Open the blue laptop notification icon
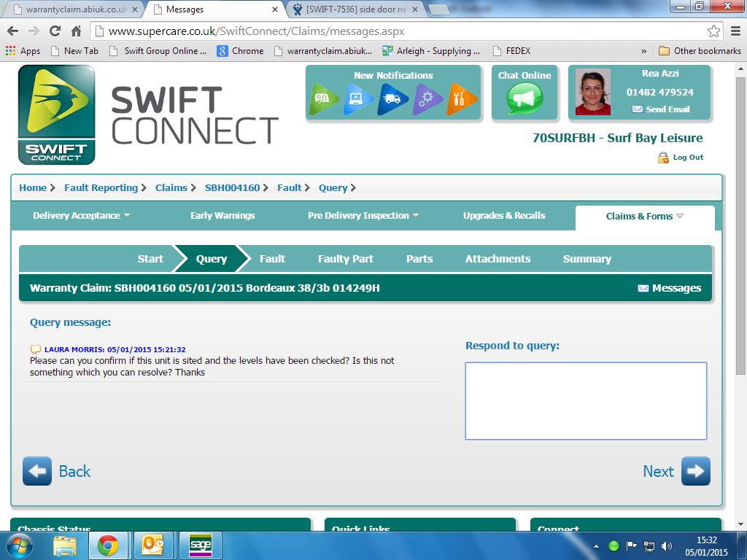Image resolution: width=747 pixels, height=560 pixels. (358, 99)
